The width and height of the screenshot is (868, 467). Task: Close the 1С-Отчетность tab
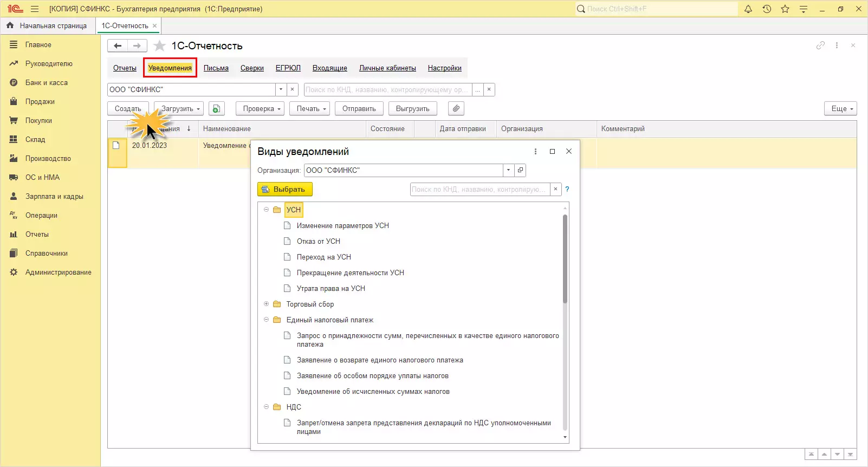tap(154, 25)
